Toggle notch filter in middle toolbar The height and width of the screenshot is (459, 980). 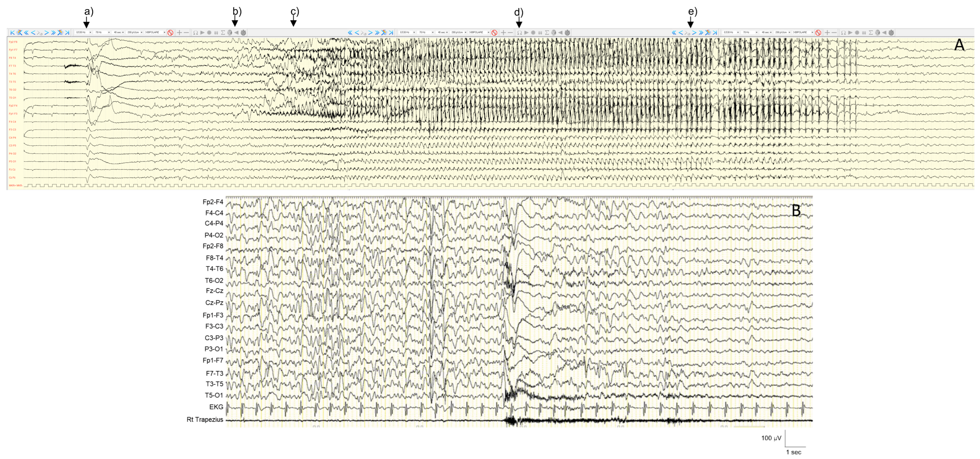(x=494, y=33)
